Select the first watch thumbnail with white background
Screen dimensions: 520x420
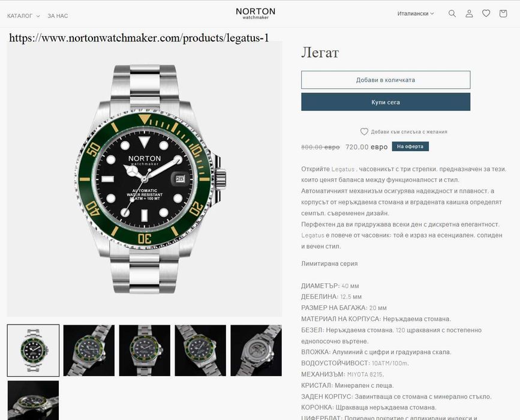(x=33, y=350)
